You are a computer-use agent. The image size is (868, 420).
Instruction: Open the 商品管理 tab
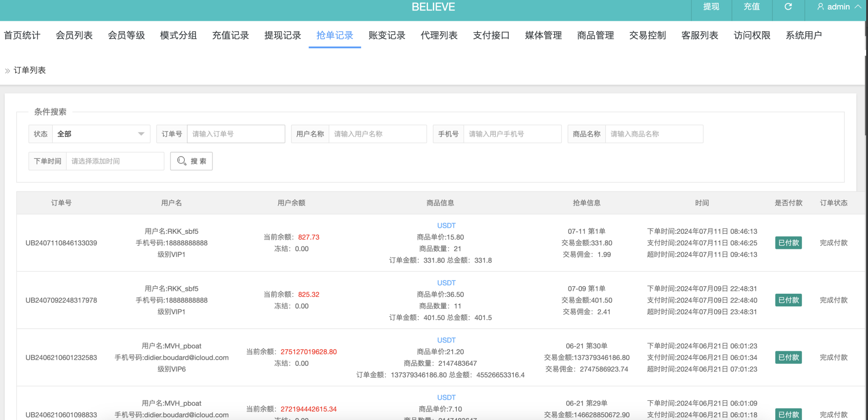[595, 35]
